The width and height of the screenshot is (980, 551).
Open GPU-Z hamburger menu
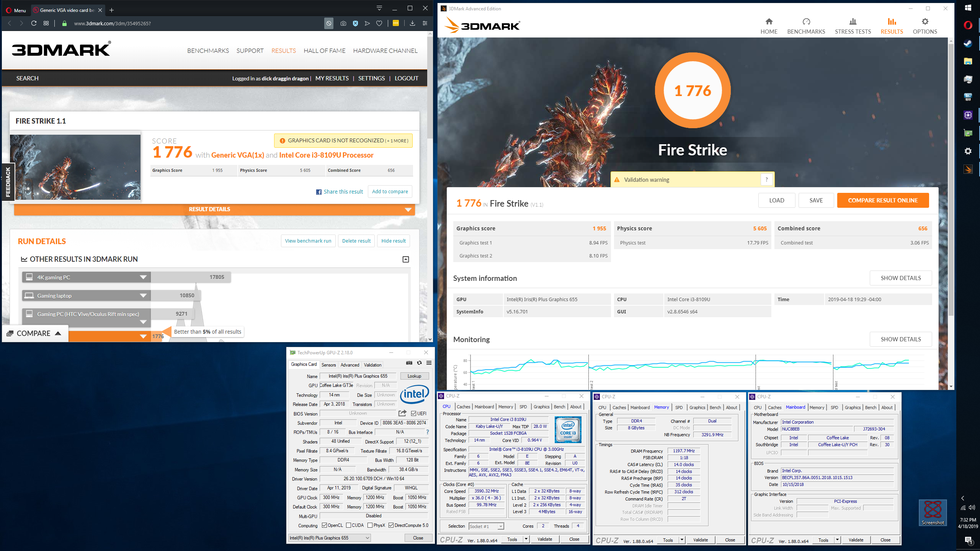pyautogui.click(x=429, y=363)
